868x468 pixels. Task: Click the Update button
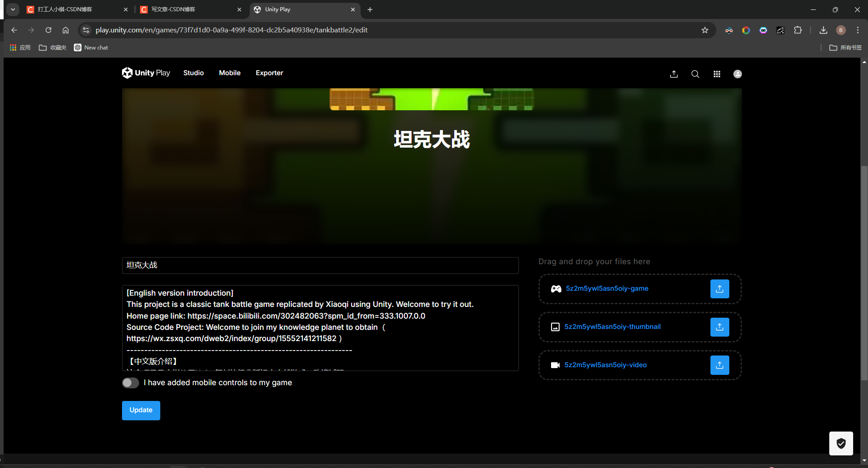point(141,410)
